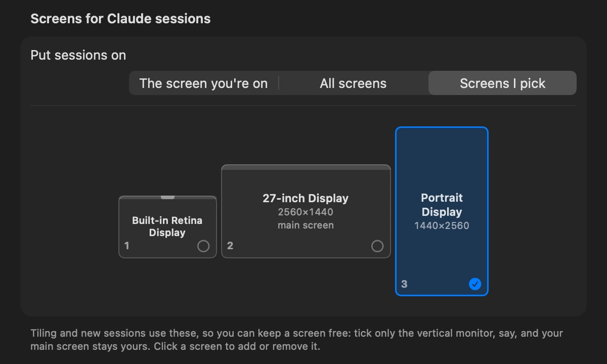Click the screen number 2 label
The height and width of the screenshot is (364, 607).
pyautogui.click(x=230, y=246)
